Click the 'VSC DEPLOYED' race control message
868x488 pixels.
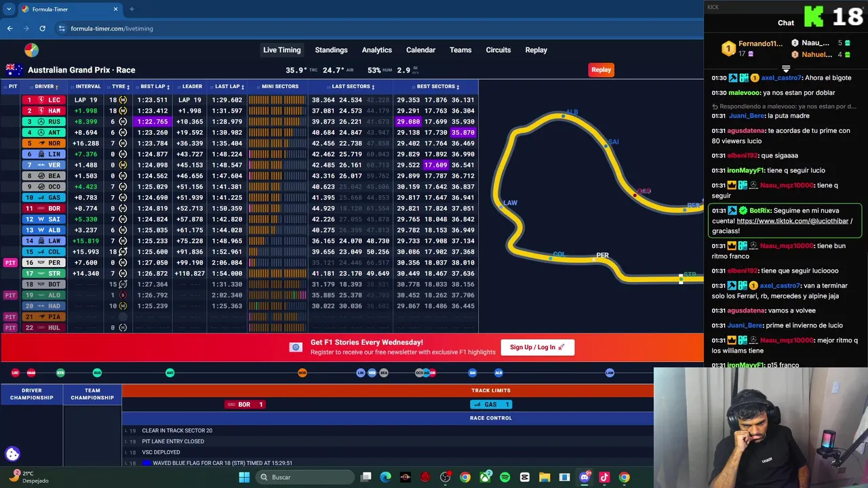[161, 452]
